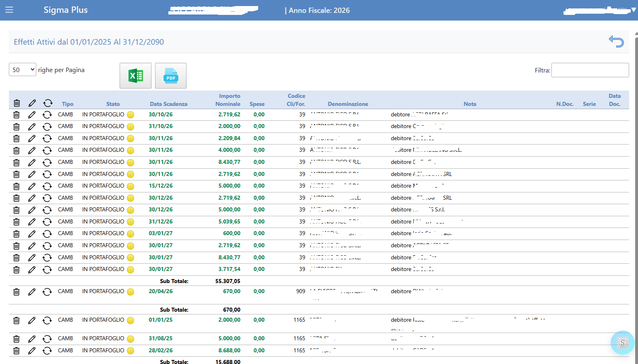Click the Sigma Plus title link
638x364 pixels.
pos(66,10)
